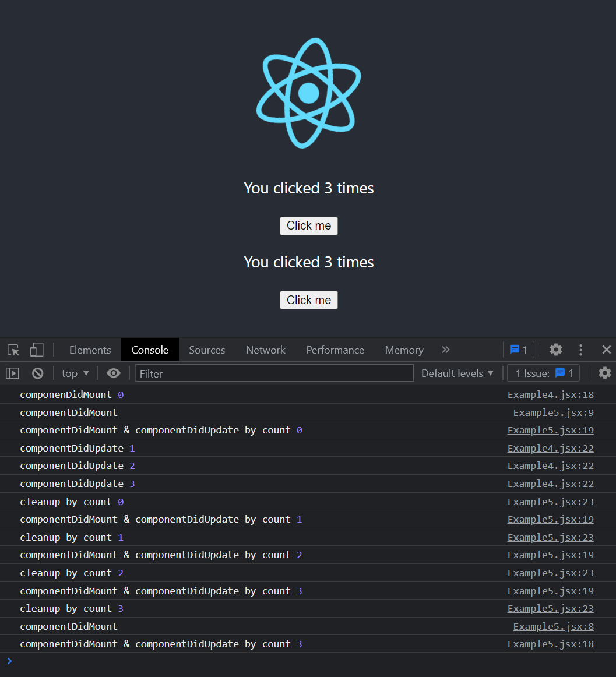Open the Memory tab
The image size is (616, 677).
[x=404, y=350]
